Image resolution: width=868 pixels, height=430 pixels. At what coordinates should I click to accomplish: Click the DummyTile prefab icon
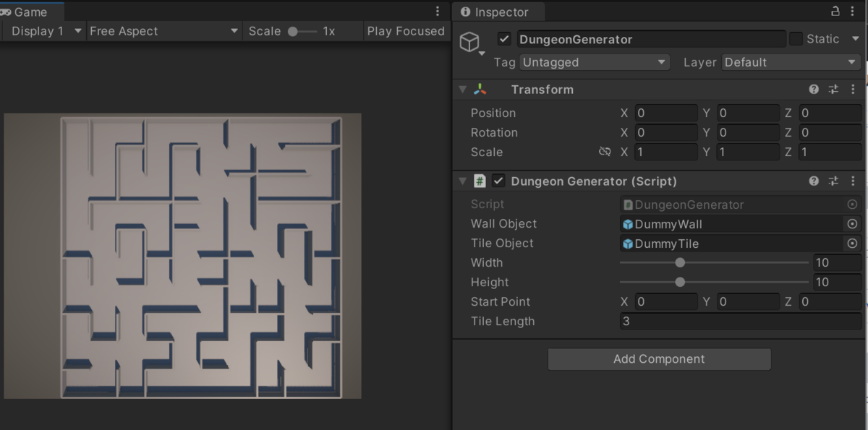(628, 244)
